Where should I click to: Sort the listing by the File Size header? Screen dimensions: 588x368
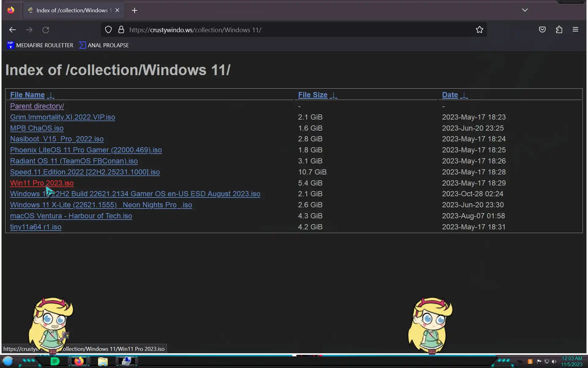click(313, 95)
